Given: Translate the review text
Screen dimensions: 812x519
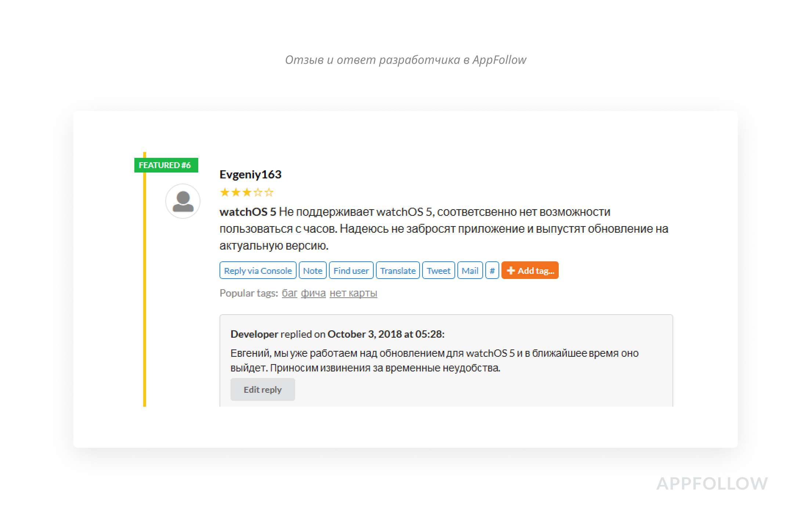Looking at the screenshot, I should tap(398, 271).
